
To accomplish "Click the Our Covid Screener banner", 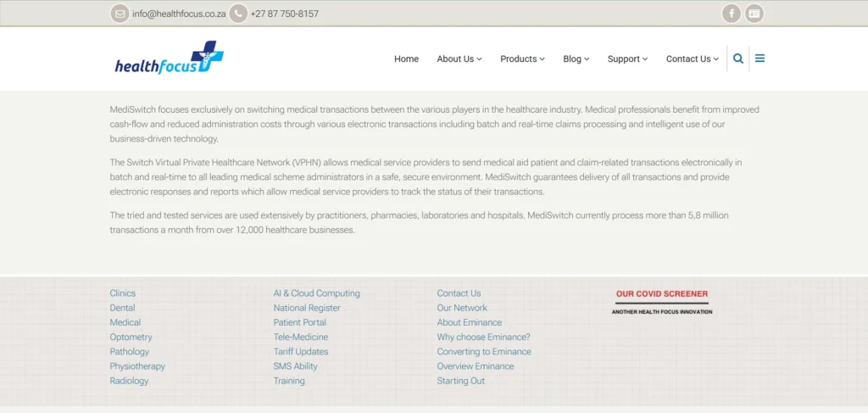I will (662, 302).
